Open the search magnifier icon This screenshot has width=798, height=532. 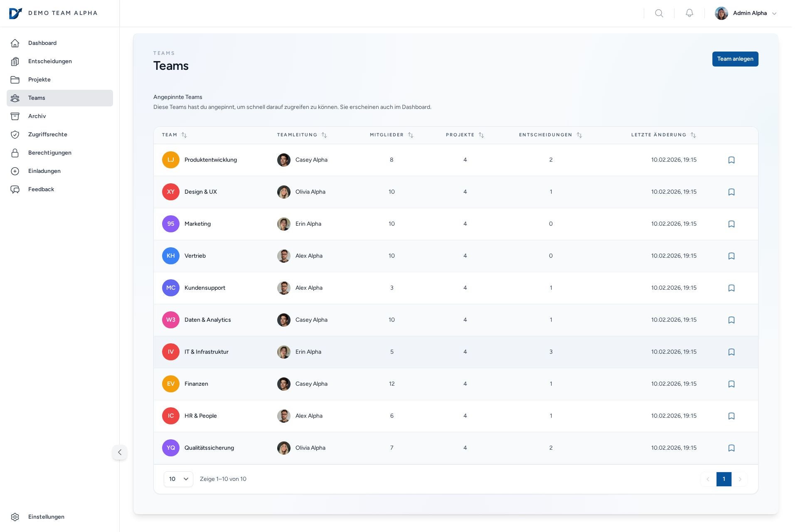point(659,13)
